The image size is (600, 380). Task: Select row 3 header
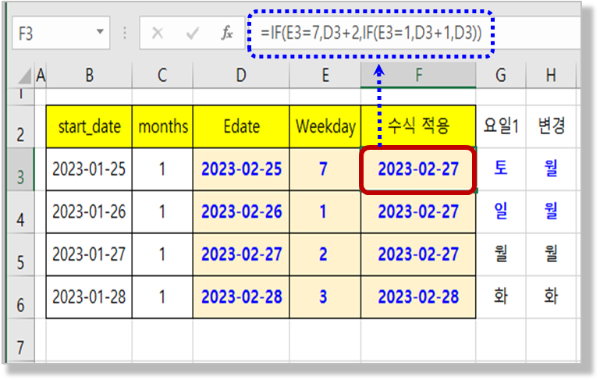(x=21, y=169)
